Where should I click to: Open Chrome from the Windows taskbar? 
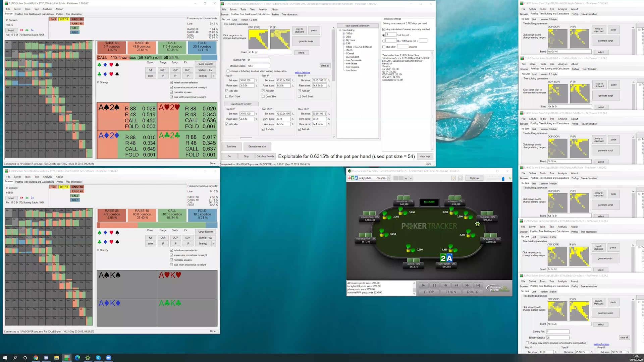(x=36, y=358)
